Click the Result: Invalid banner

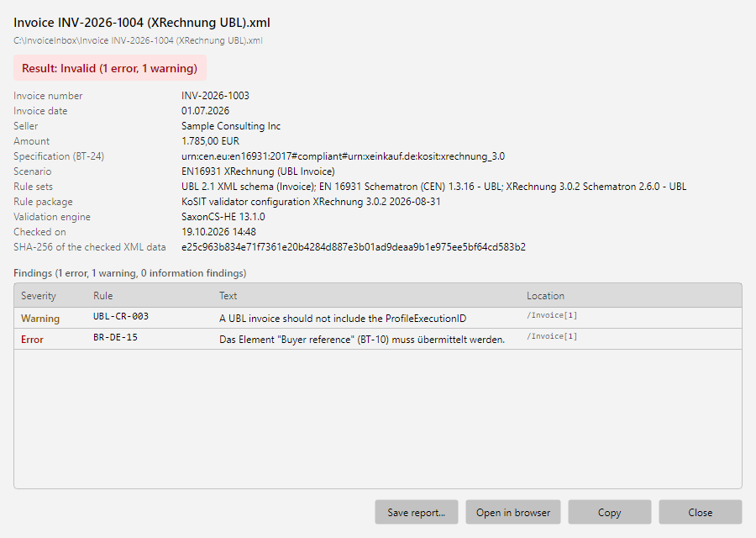(110, 68)
